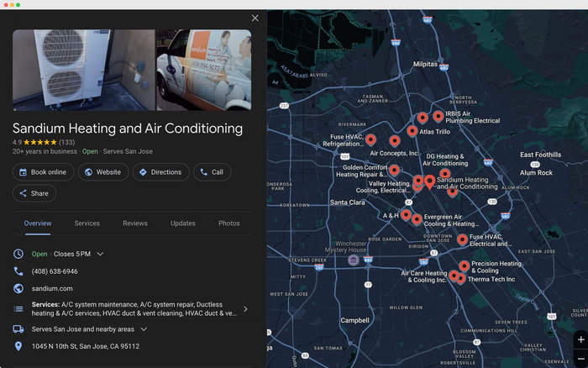Switch to the Updates tab
588x368 pixels.
pyautogui.click(x=183, y=223)
